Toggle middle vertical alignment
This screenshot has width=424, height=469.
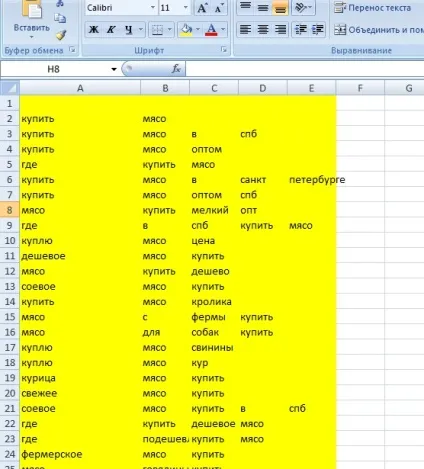263,7
